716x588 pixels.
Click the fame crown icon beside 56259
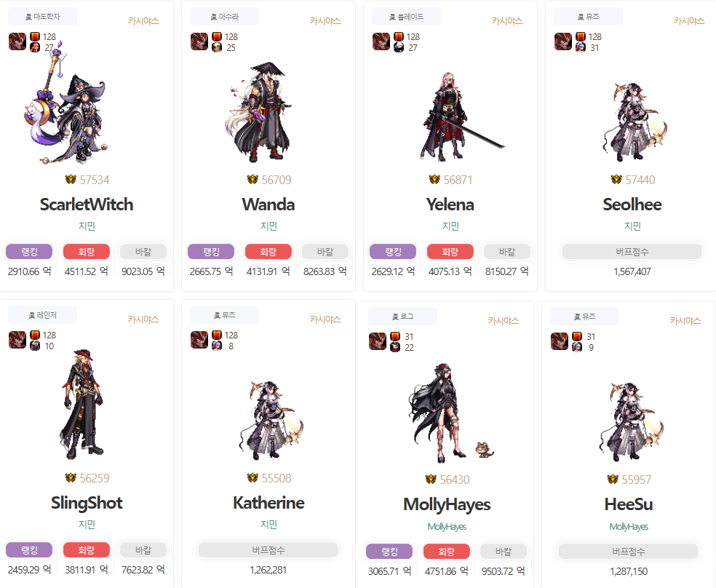pos(71,478)
